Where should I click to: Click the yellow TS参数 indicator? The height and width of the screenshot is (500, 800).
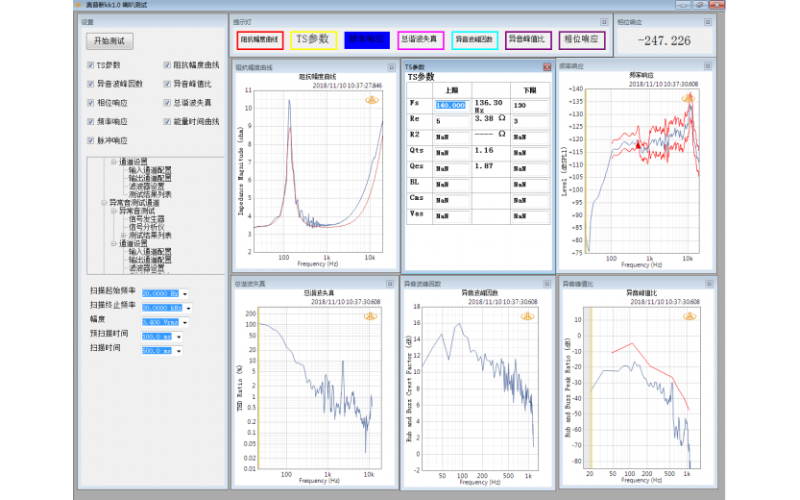(313, 40)
